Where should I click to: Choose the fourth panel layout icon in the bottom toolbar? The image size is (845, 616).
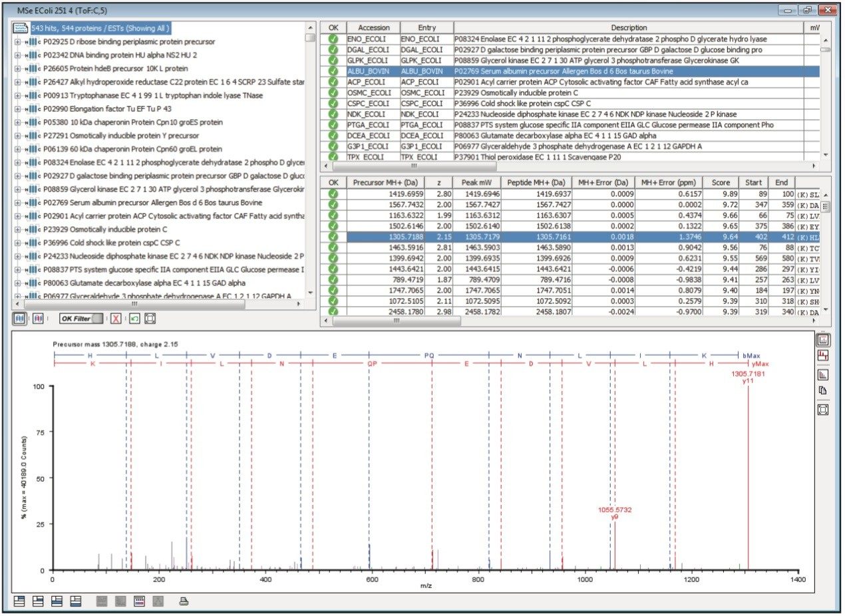point(76,601)
